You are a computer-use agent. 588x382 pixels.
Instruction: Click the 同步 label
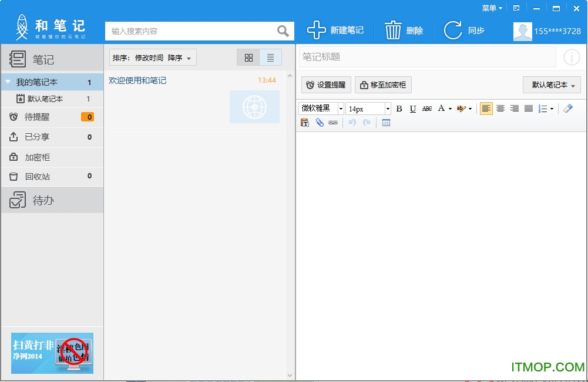tap(476, 31)
